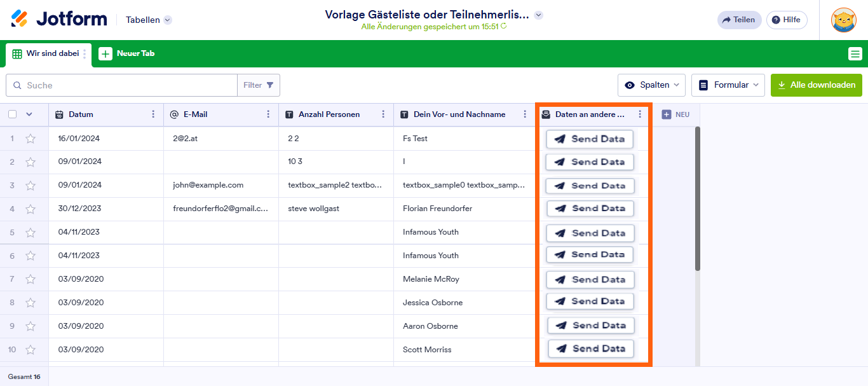This screenshot has height=386, width=868.
Task: Click the 'Gesamt 16' total count
Action: pos(24,376)
